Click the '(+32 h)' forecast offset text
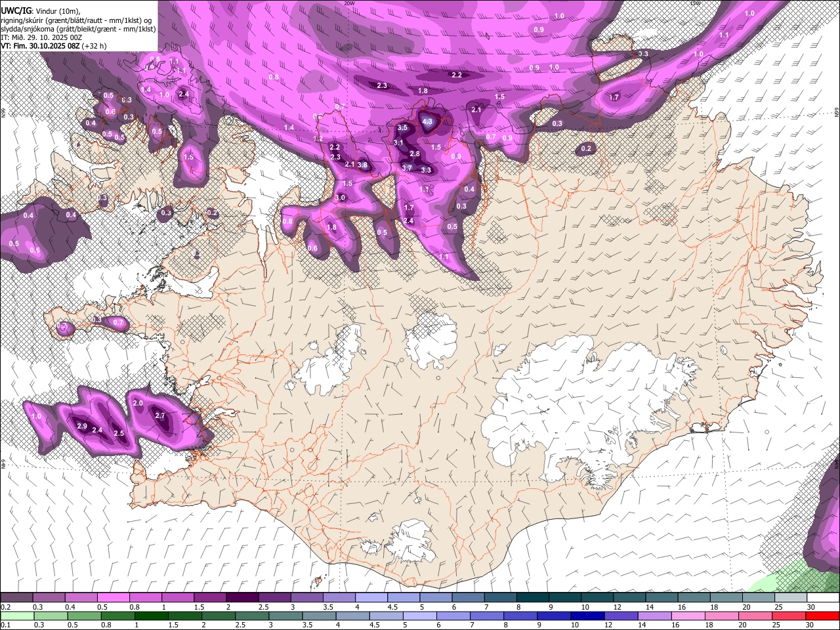Viewport: 840px width, 630px height. tap(94, 46)
